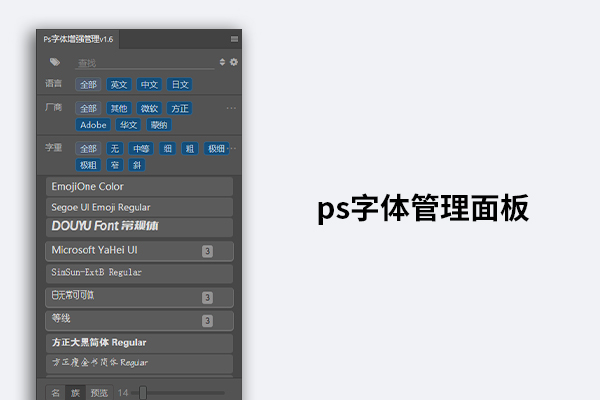Select the Microsoft YaHei UI font family
Viewport: 600px width, 400px height.
[x=139, y=251]
